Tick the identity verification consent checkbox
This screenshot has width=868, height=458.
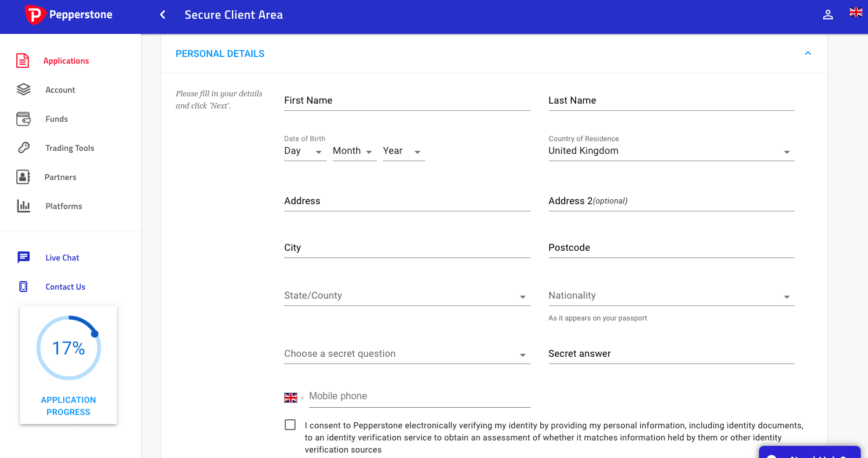290,425
